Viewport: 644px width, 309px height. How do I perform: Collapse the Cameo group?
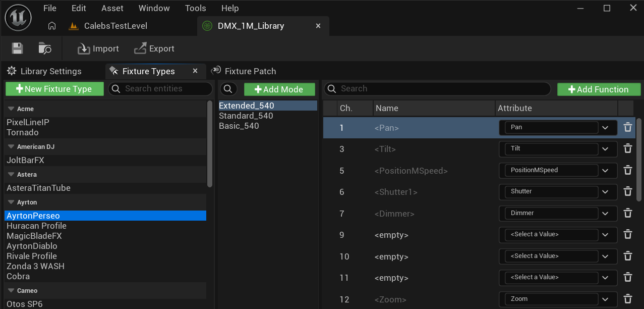tap(11, 290)
